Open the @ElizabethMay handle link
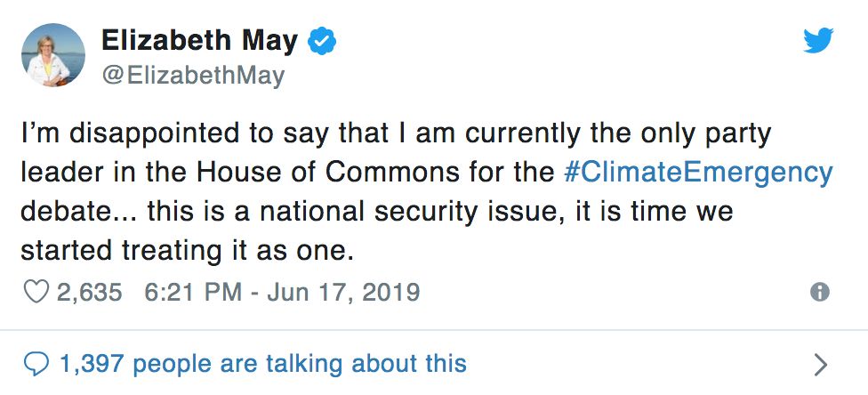Viewport: 868px width, 395px height. [x=192, y=75]
